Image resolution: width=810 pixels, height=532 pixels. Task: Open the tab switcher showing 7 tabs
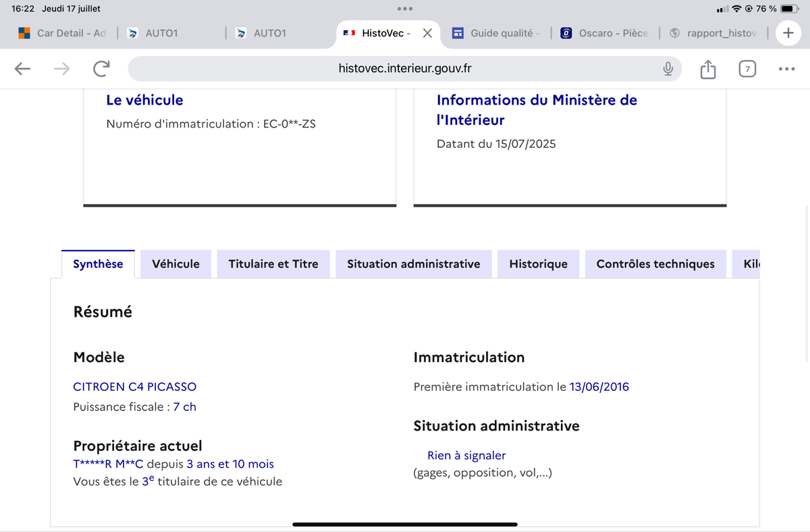tap(747, 69)
